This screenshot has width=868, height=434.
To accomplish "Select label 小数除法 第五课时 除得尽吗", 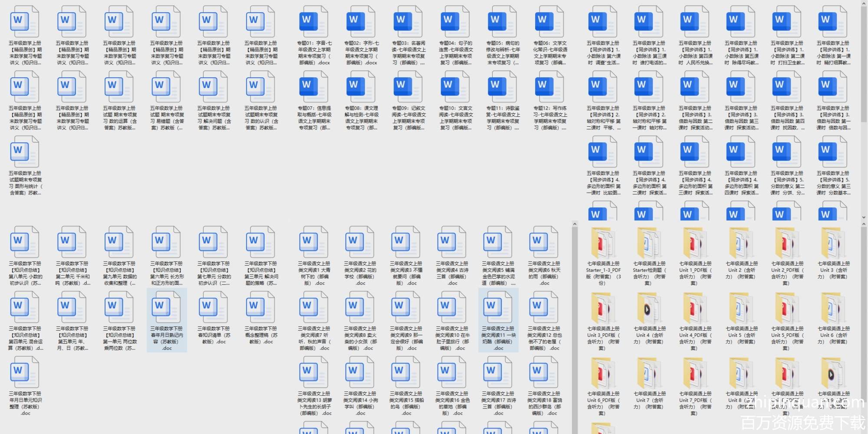I will coord(741,53).
